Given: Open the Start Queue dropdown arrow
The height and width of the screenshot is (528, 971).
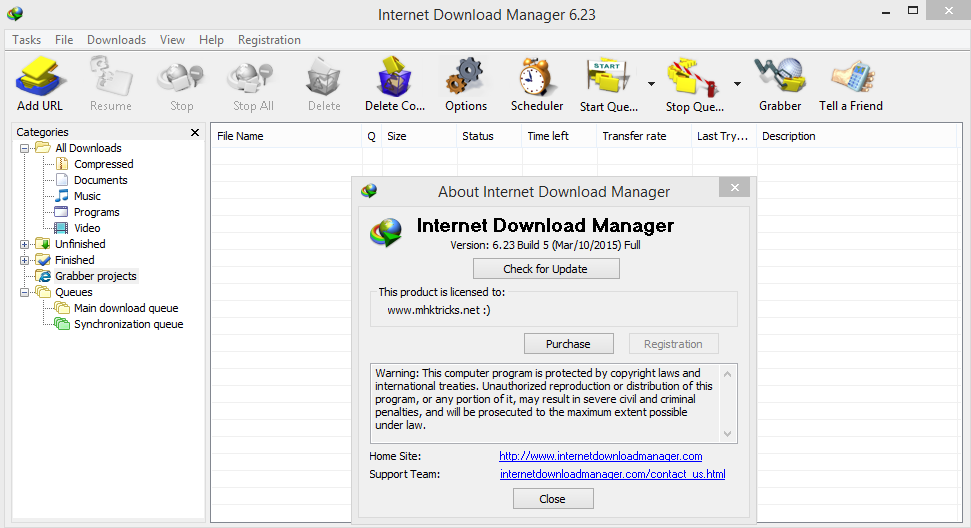Looking at the screenshot, I should tap(651, 84).
